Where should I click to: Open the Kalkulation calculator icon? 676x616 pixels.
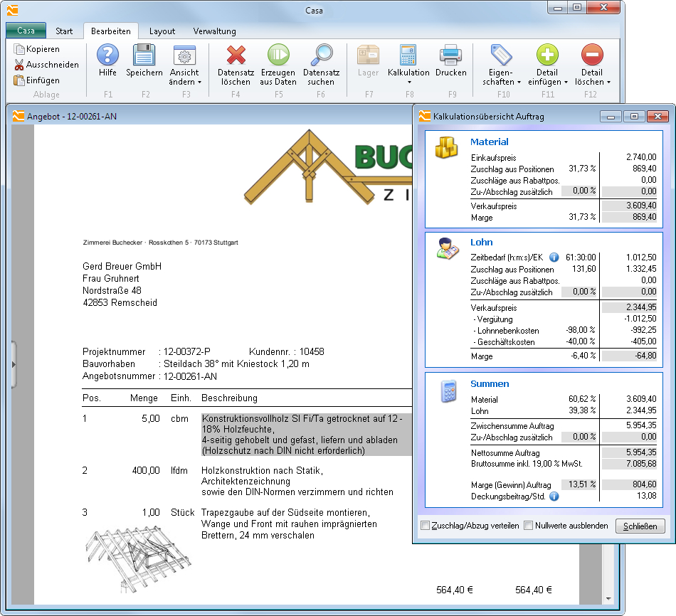[408, 55]
